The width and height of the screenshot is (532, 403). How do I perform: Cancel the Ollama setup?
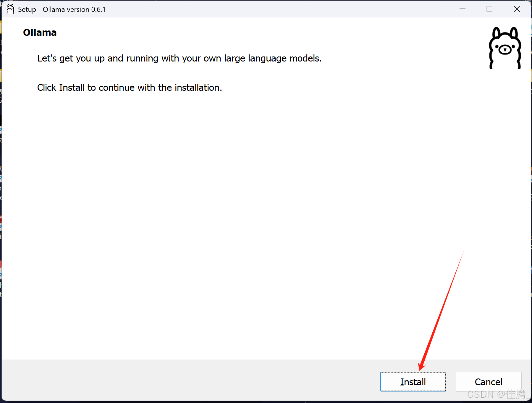click(x=489, y=382)
